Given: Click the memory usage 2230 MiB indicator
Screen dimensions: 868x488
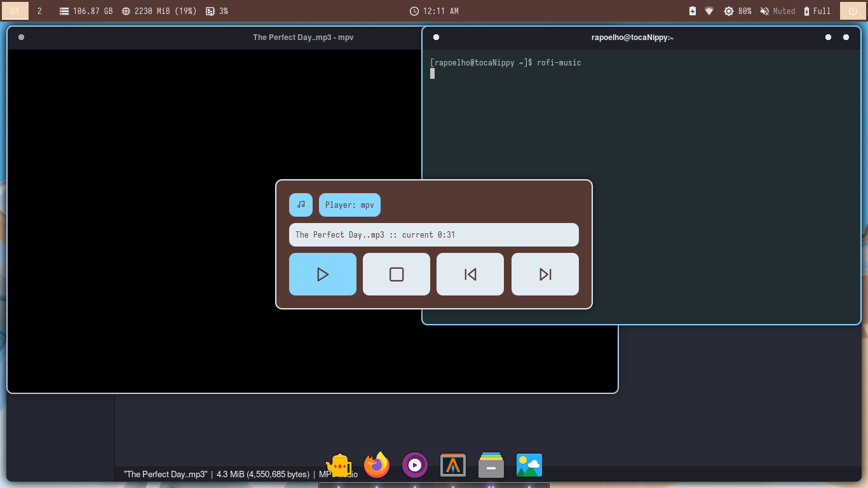Looking at the screenshot, I should 159,11.
